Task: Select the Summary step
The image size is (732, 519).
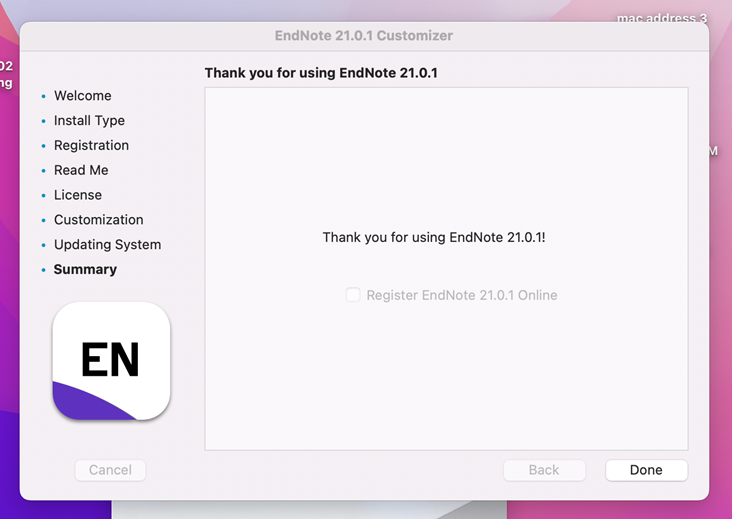Action: click(x=85, y=269)
